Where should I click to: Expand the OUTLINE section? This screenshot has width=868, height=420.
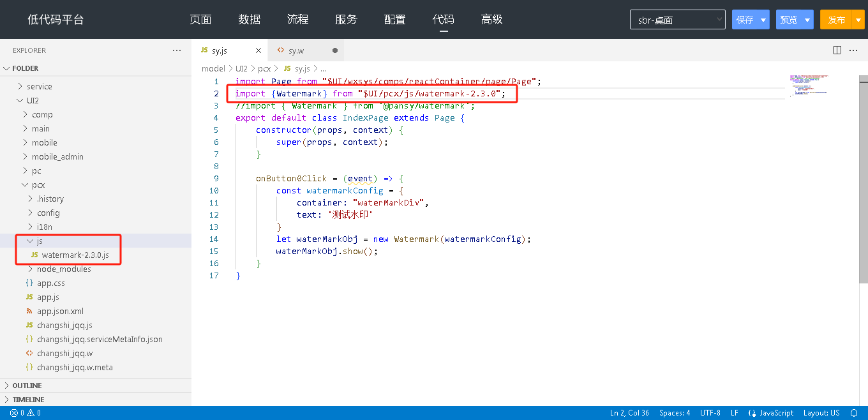(x=27, y=386)
